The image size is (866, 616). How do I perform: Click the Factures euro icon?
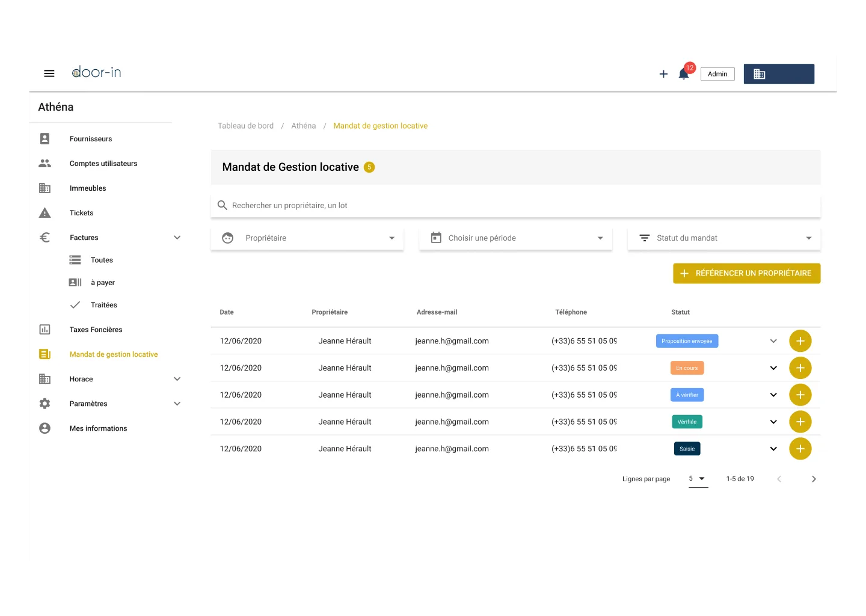(x=45, y=238)
